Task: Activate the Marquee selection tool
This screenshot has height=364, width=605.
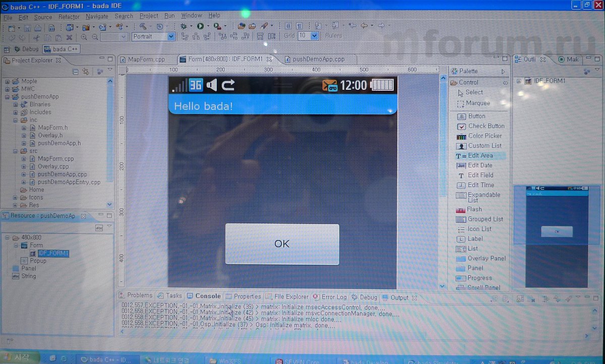Action: 473,103
